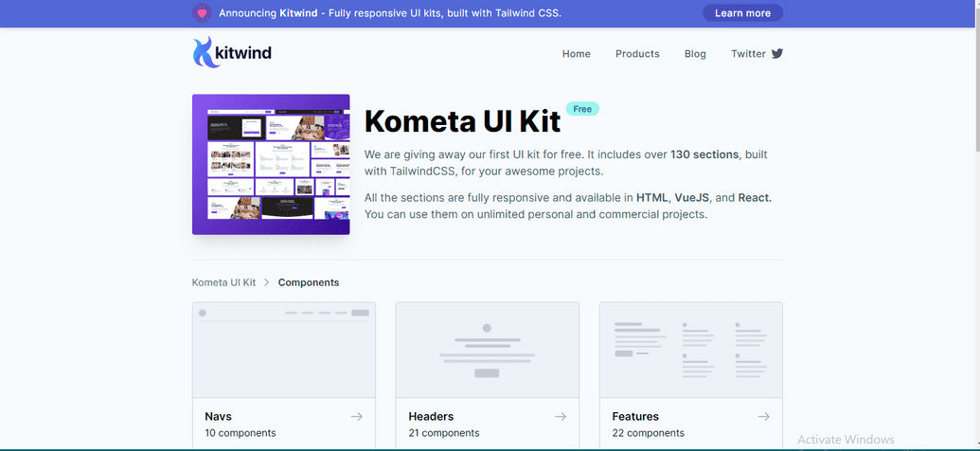This screenshot has height=451, width=980.
Task: Open the Products menu item
Action: (x=637, y=54)
